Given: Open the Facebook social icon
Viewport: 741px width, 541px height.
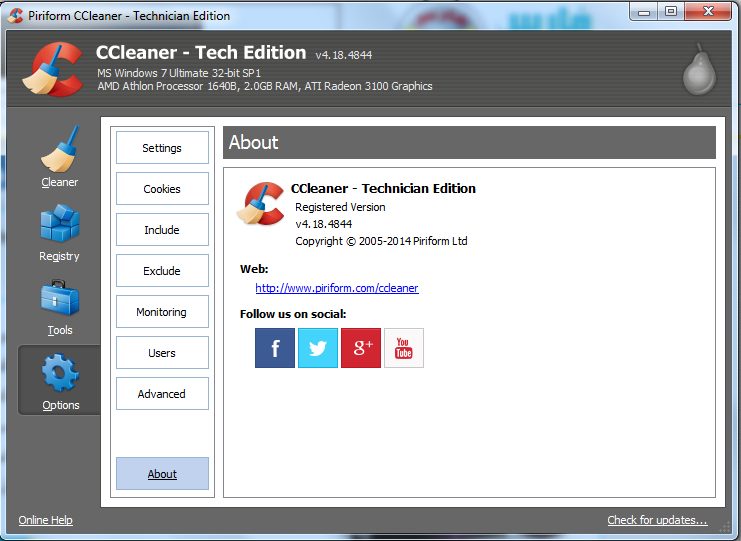Looking at the screenshot, I should (x=275, y=348).
